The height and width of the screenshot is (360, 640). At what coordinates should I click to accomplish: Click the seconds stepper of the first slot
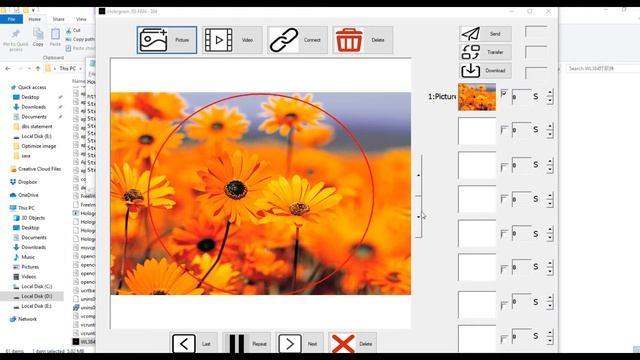(550, 97)
